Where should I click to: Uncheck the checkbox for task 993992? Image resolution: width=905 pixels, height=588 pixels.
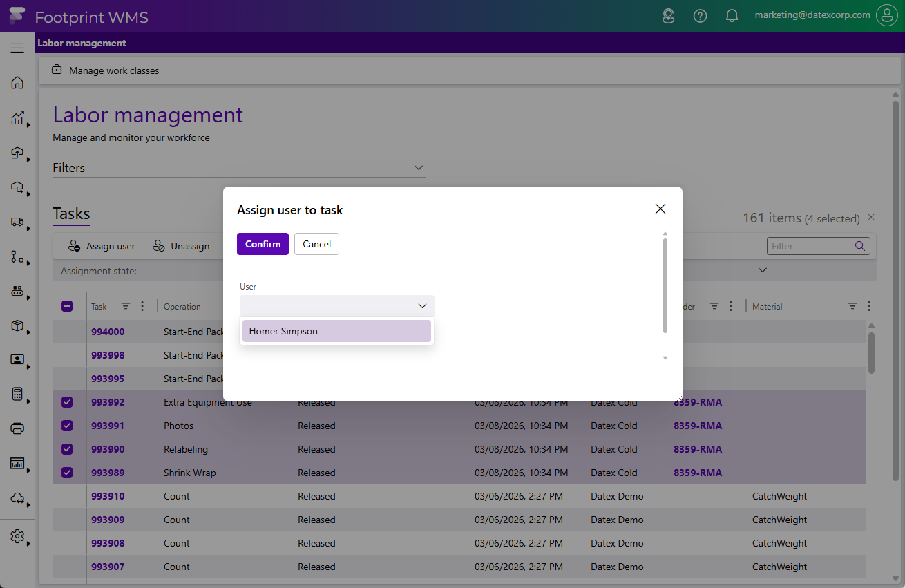(67, 402)
